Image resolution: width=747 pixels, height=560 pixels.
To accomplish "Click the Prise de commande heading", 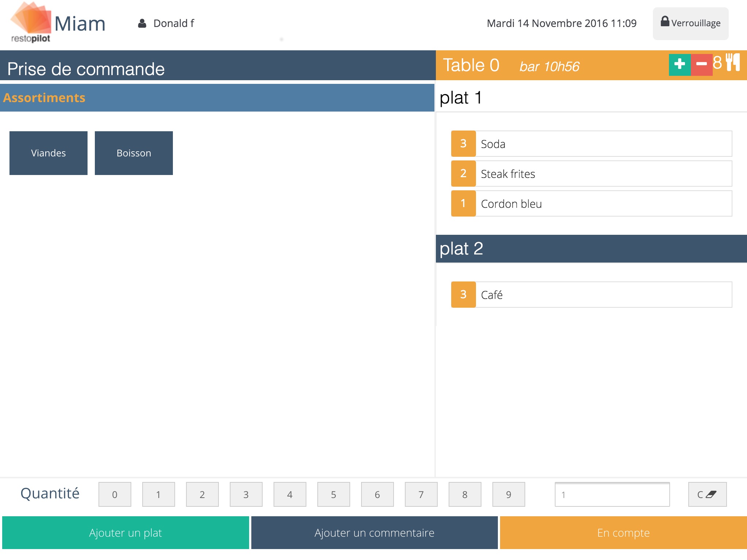I will (86, 69).
